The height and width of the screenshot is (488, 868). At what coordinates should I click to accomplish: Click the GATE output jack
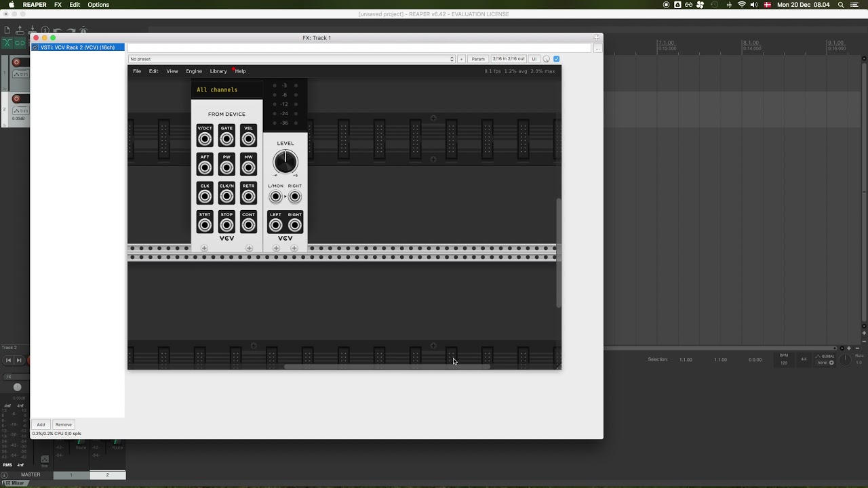pos(226,139)
